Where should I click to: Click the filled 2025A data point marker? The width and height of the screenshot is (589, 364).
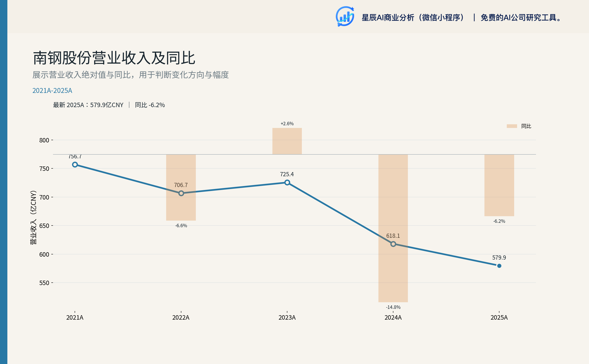point(499,266)
